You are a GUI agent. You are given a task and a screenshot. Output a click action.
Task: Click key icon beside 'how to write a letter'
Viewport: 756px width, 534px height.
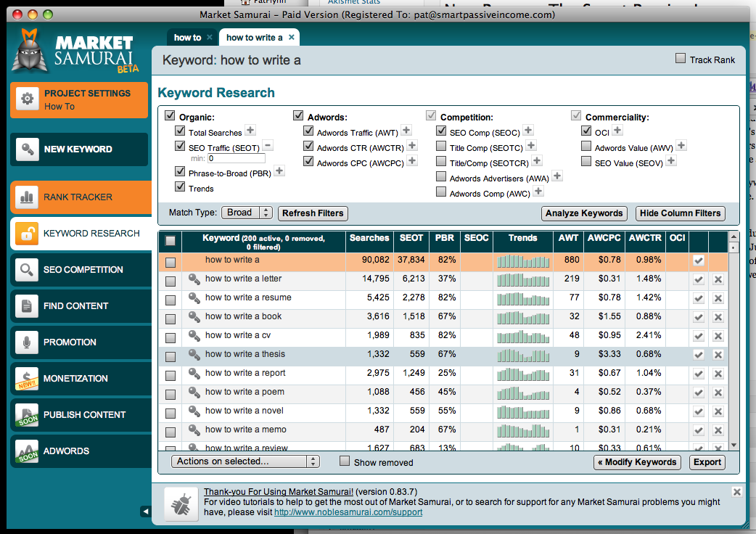[x=194, y=279]
